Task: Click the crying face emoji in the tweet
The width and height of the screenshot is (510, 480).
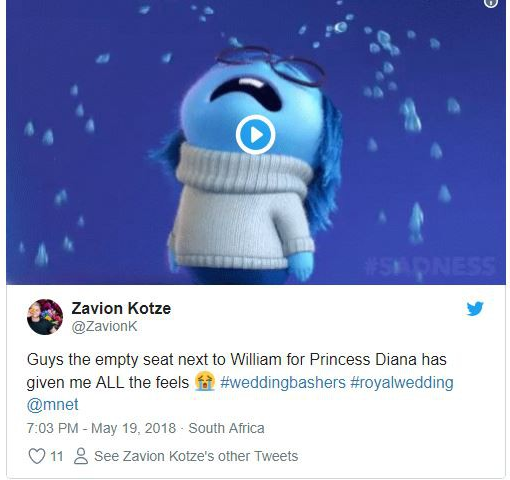Action: tap(205, 382)
